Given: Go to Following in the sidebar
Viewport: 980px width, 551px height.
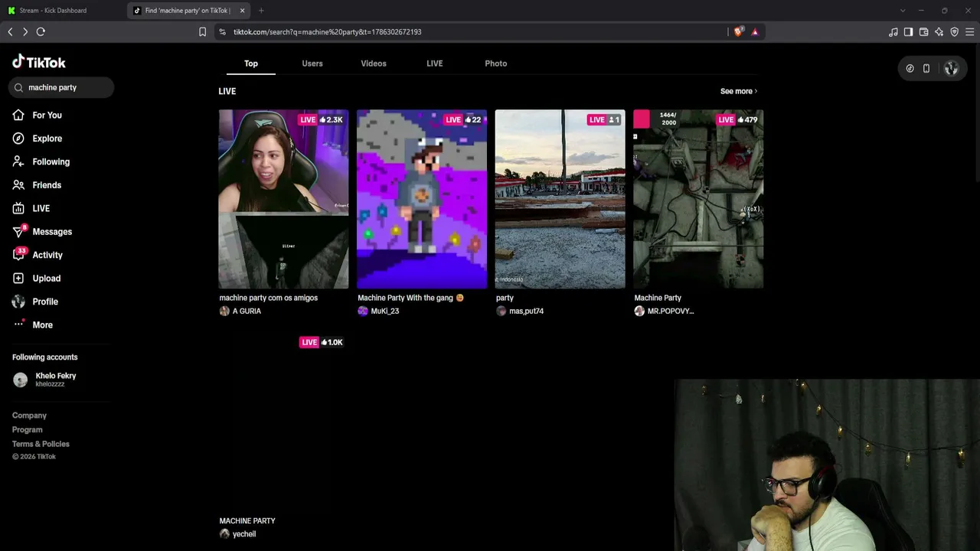Looking at the screenshot, I should [51, 161].
